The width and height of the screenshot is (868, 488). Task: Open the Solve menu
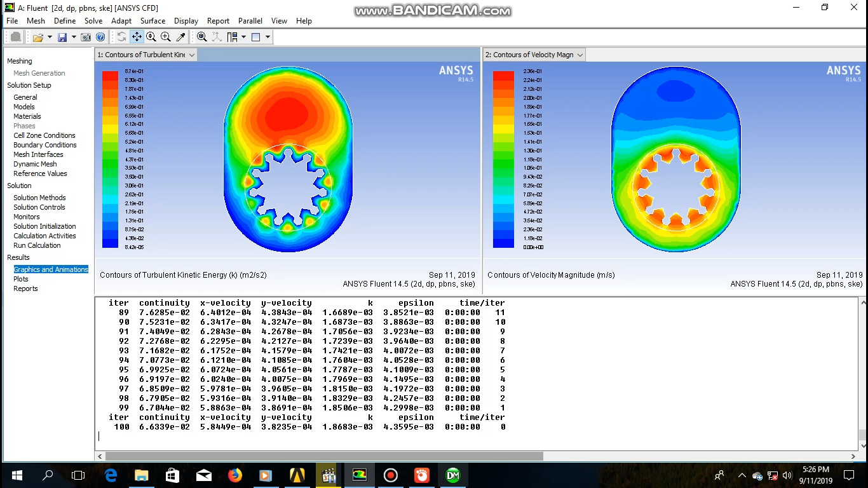[93, 20]
